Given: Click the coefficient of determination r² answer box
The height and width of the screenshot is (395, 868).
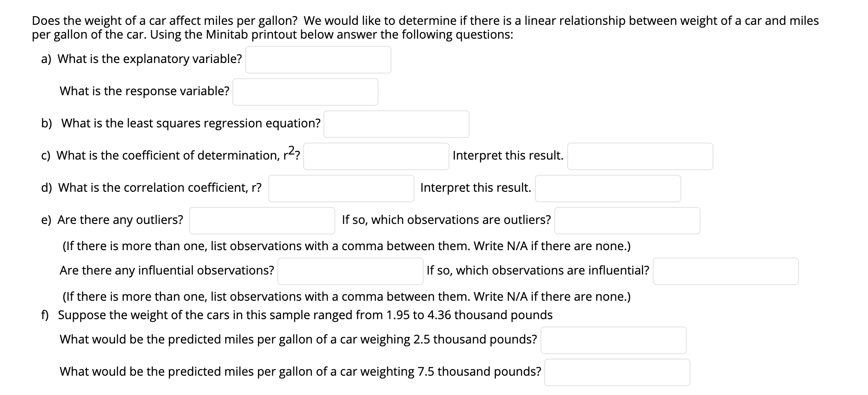Looking at the screenshot, I should pos(376,156).
